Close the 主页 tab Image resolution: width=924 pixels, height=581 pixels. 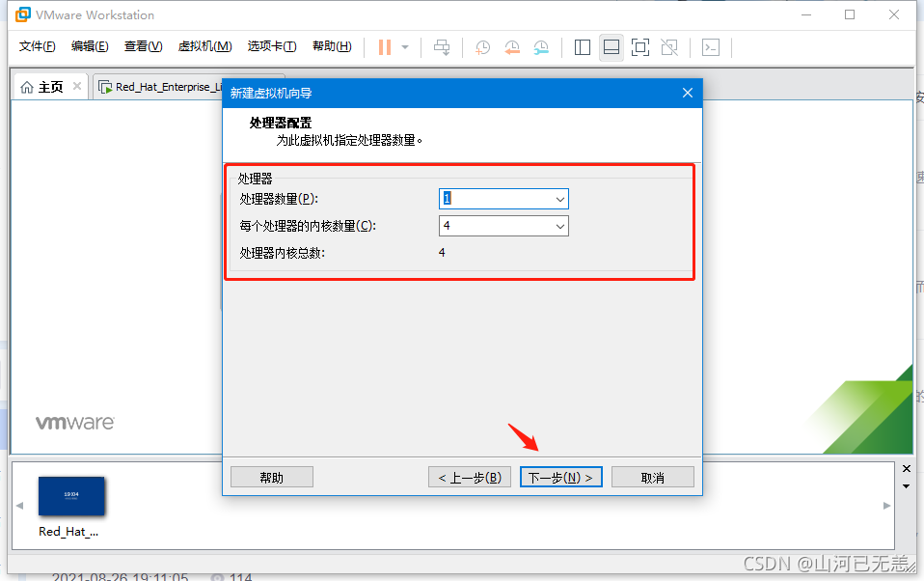pyautogui.click(x=76, y=86)
